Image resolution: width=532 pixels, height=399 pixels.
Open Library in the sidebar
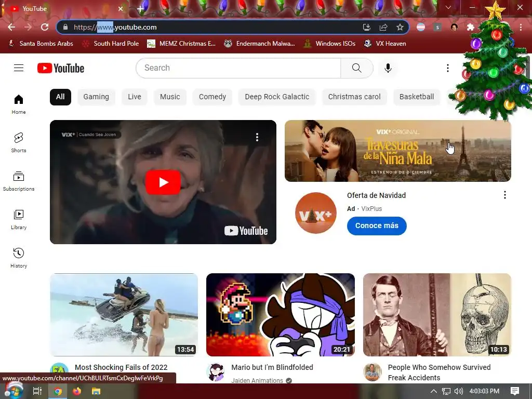tap(19, 220)
